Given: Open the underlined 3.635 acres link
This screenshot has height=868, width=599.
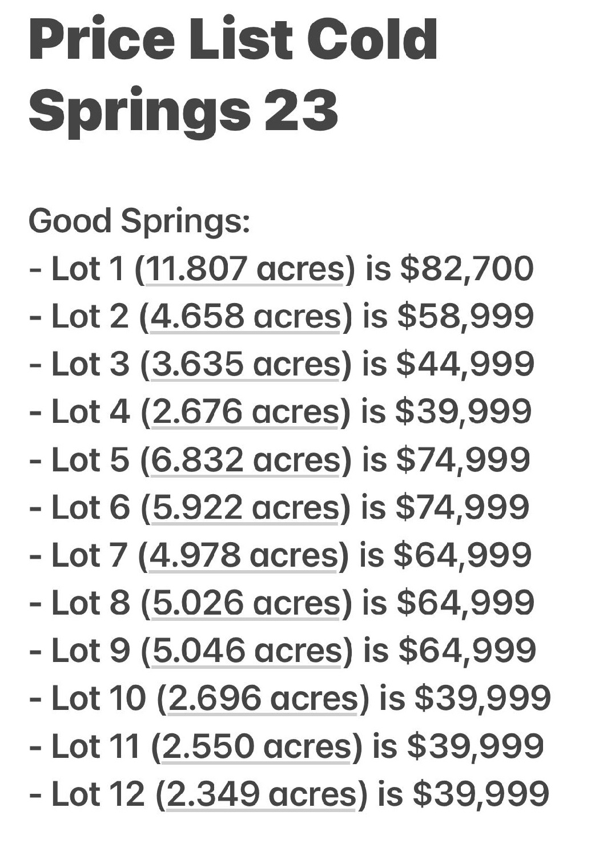Looking at the screenshot, I should (x=246, y=364).
